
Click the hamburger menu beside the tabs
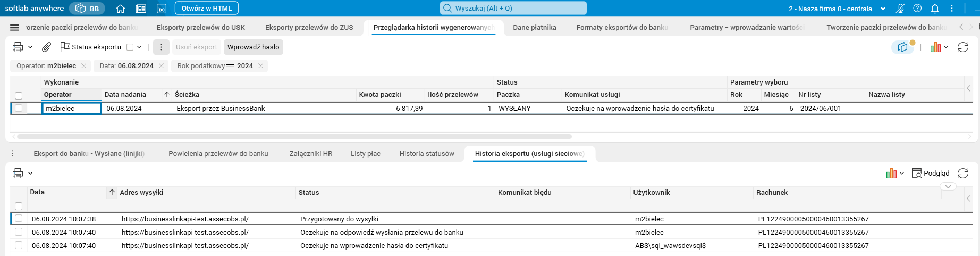pos(15,28)
